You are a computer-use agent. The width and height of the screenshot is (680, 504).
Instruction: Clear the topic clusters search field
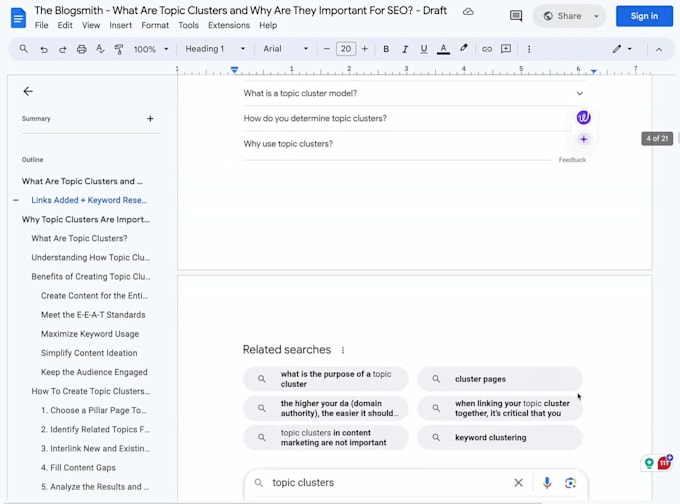point(518,483)
